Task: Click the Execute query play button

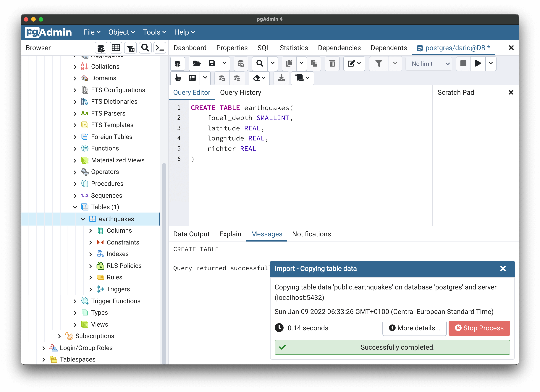Action: [x=478, y=64]
